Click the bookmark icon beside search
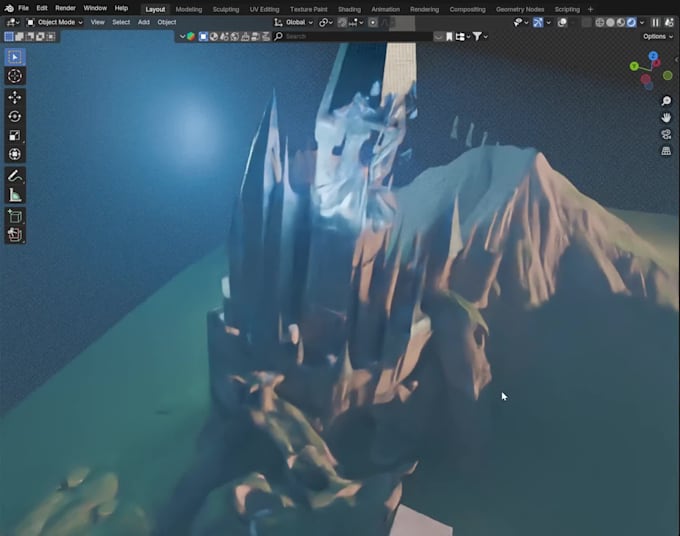The width and height of the screenshot is (680, 536). point(449,36)
